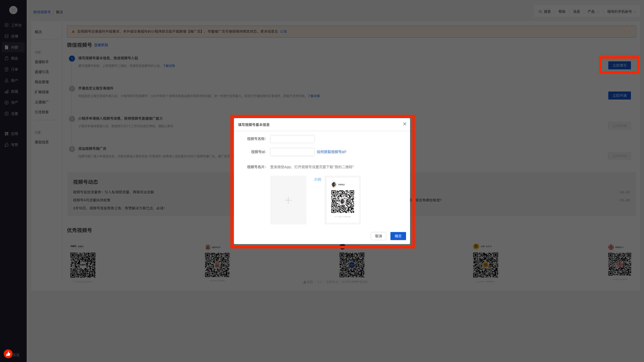The height and width of the screenshot is (362, 644).
Task: Open the 订单 orders icon
Action: (x=7, y=69)
